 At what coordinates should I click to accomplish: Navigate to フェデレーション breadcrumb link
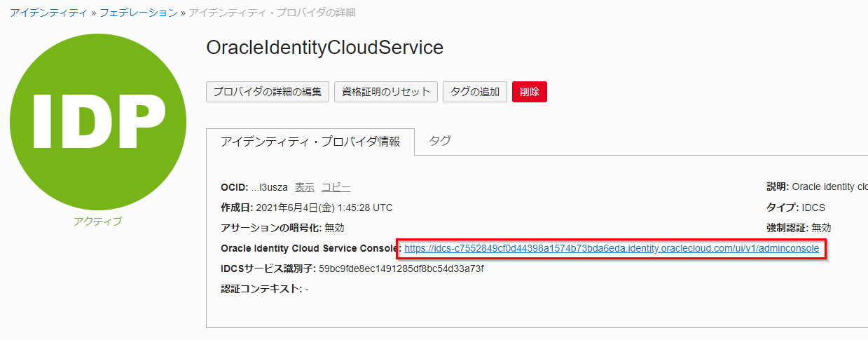[x=138, y=13]
